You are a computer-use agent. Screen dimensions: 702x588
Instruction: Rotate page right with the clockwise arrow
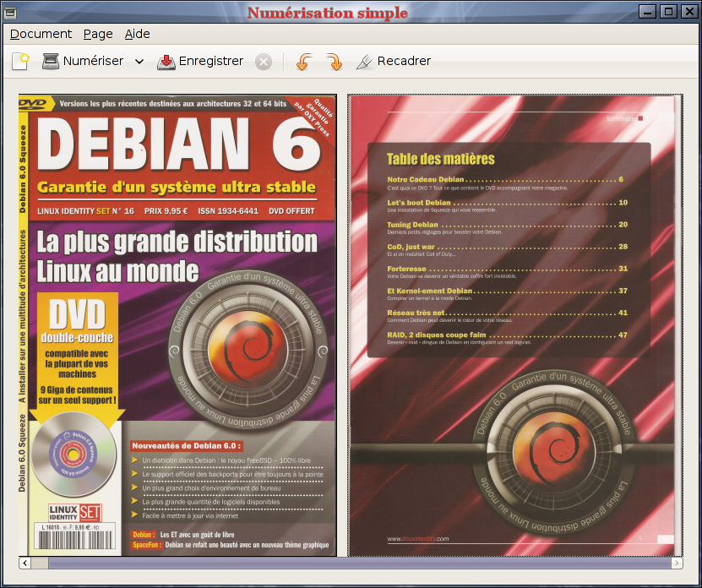point(335,62)
